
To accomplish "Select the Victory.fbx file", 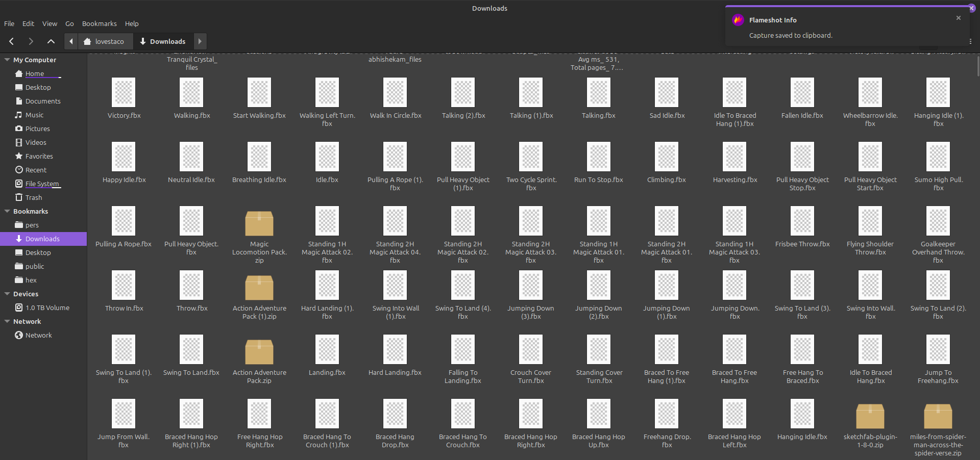I will pos(124,99).
